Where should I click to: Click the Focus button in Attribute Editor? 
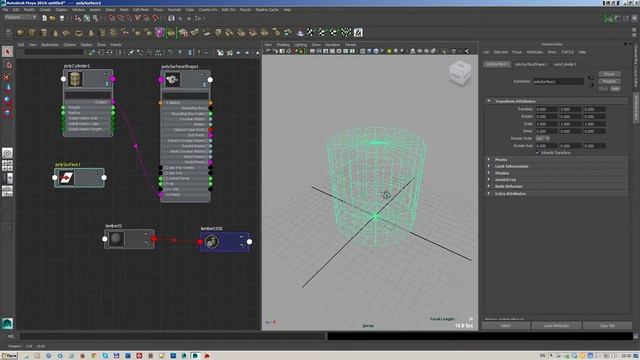point(609,74)
